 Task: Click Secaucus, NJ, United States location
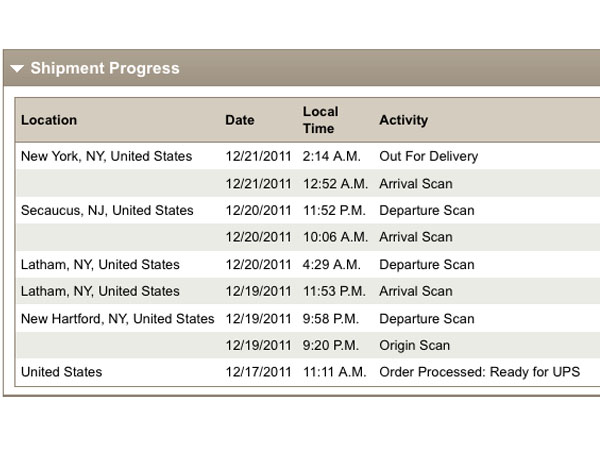pyautogui.click(x=107, y=210)
